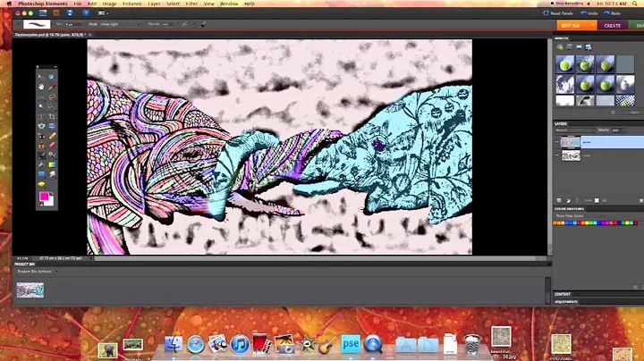Select the Brush tool in toolbox
The width and height of the screenshot is (644, 361).
pos(41,155)
